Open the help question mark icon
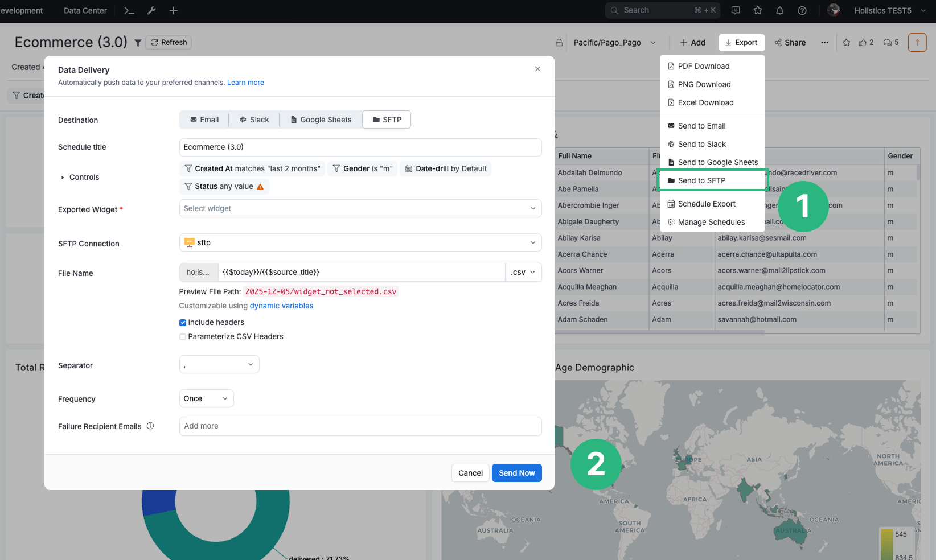This screenshot has width=936, height=560. click(x=802, y=10)
